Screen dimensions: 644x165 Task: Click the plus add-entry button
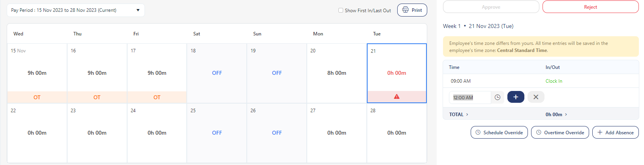pyautogui.click(x=516, y=97)
